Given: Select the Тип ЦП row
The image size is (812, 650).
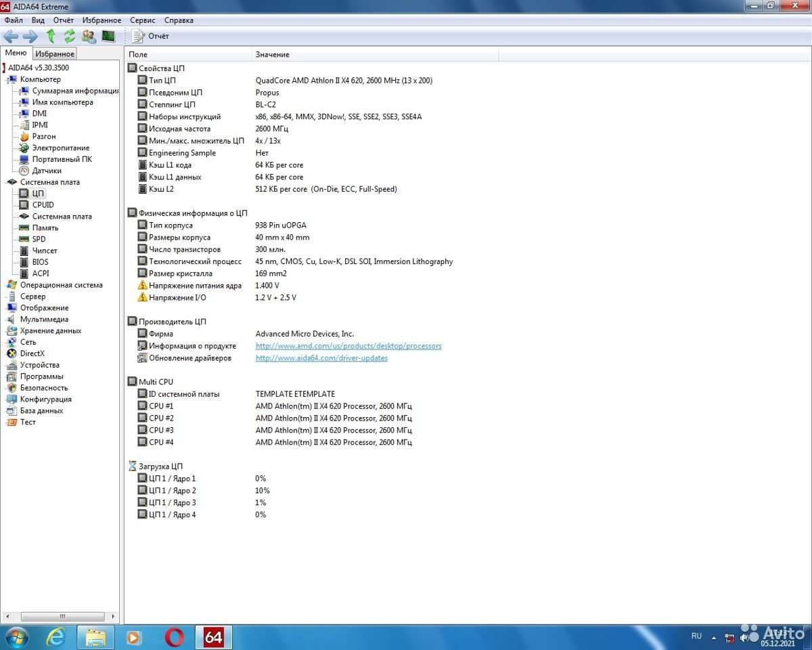Looking at the screenshot, I should point(284,81).
